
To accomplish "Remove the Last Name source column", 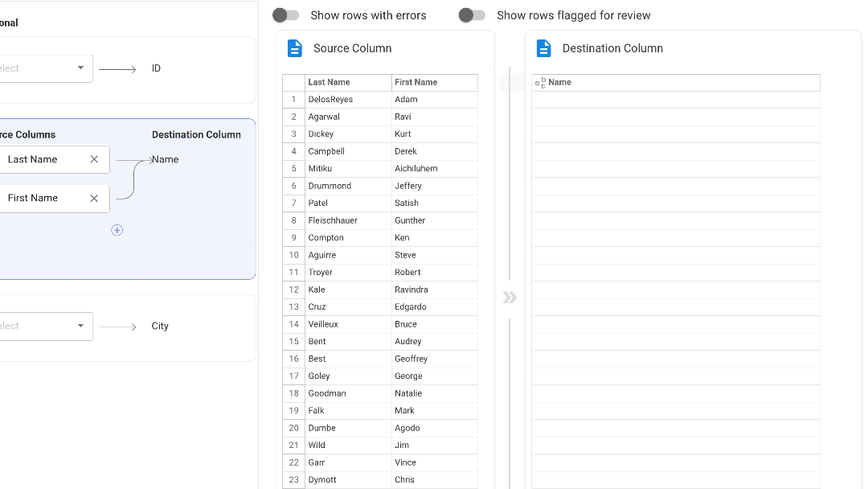I will (x=94, y=159).
